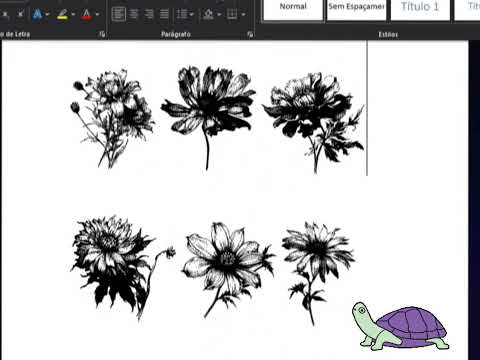The height and width of the screenshot is (360, 480).
Task: Open the font color dropdown arrow
Action: pyautogui.click(x=97, y=14)
